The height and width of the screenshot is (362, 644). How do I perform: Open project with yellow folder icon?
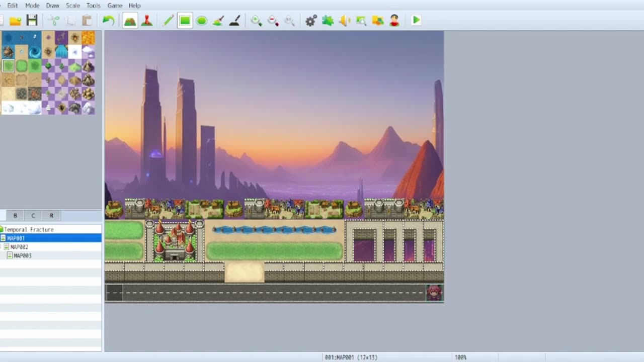(x=15, y=21)
